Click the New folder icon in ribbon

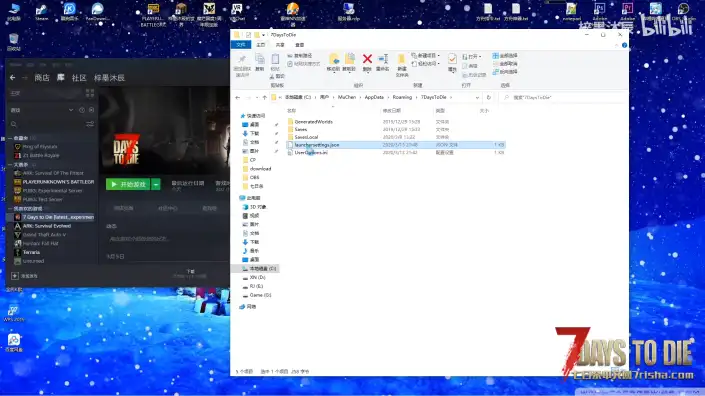[401, 59]
